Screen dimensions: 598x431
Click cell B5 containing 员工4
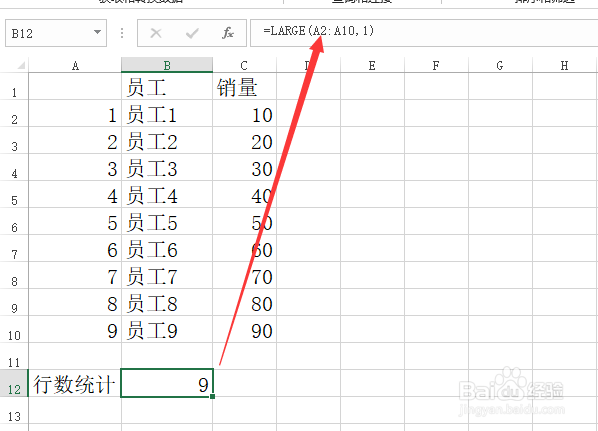click(167, 195)
